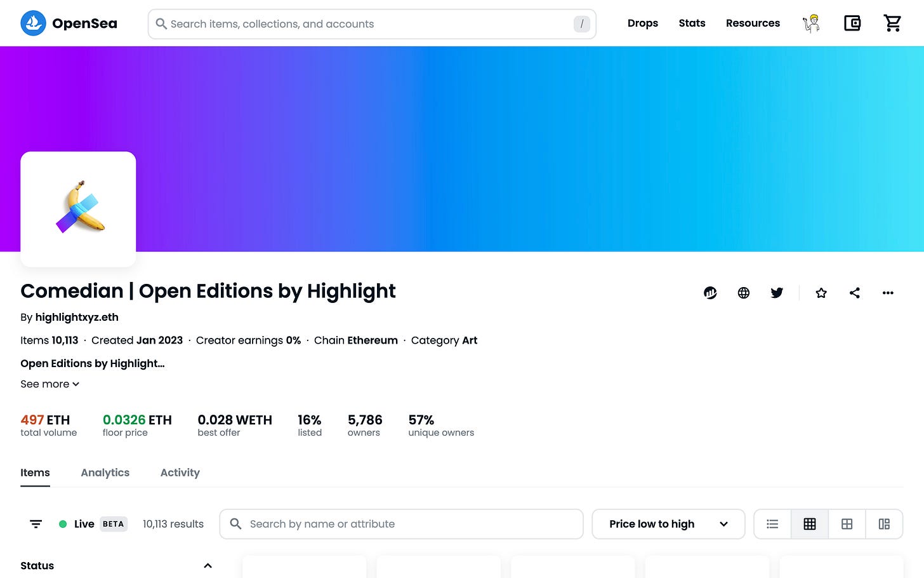Click the 497 ETH total volume stat
The image size is (924, 578).
(x=48, y=425)
